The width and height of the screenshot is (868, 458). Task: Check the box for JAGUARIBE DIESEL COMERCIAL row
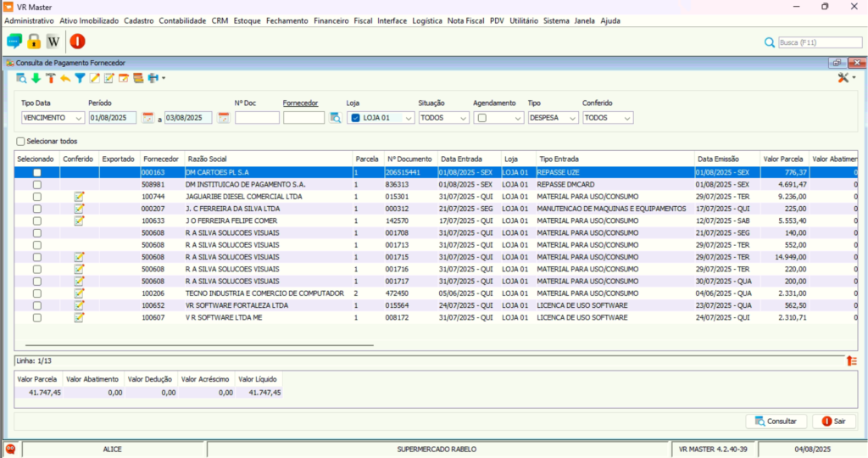click(36, 197)
